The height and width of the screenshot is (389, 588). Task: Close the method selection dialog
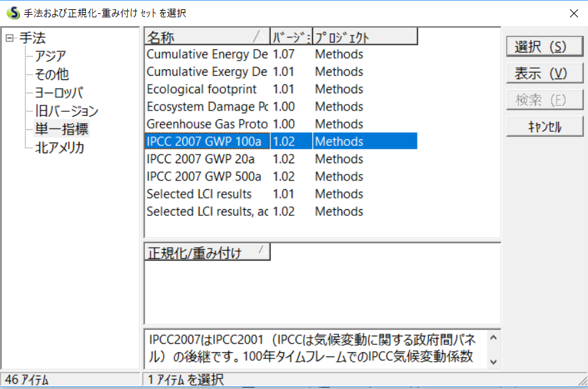573,13
